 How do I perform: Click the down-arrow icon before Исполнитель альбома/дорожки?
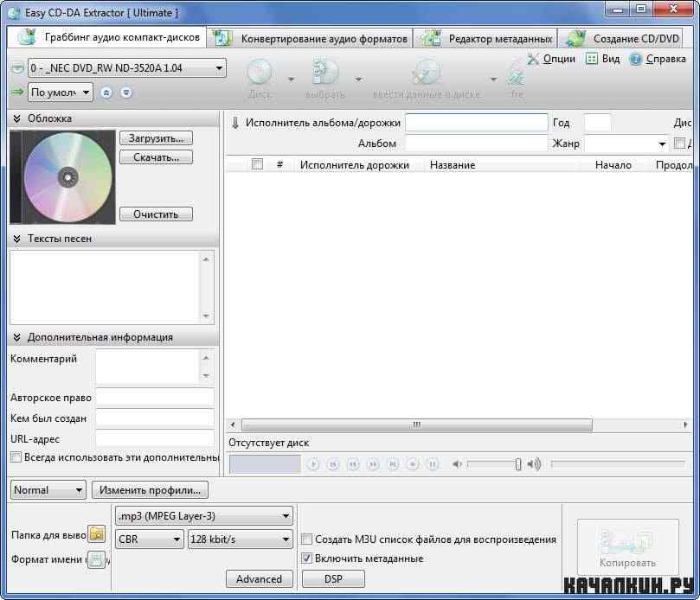(235, 122)
